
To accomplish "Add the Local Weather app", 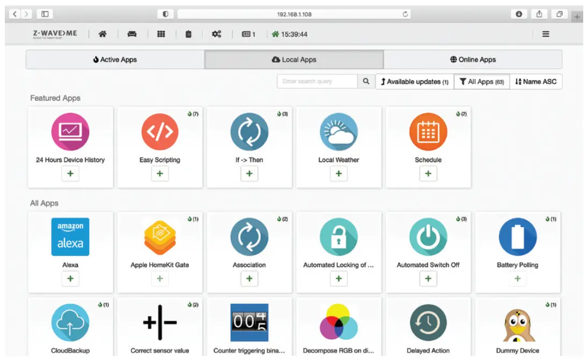I will tap(339, 173).
